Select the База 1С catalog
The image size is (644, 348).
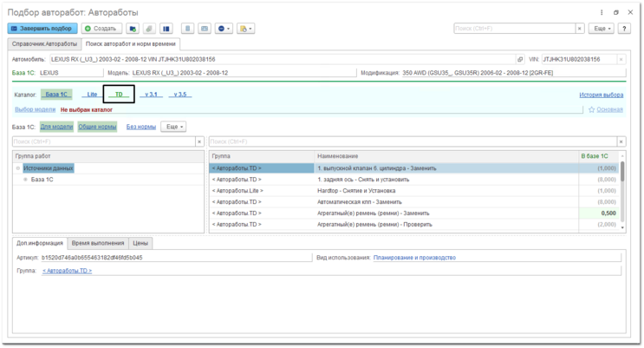(56, 95)
